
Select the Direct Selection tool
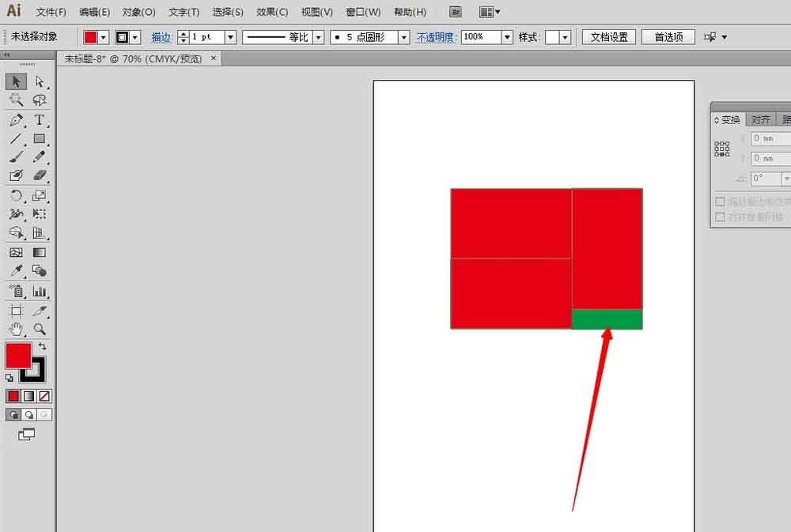pyautogui.click(x=40, y=81)
